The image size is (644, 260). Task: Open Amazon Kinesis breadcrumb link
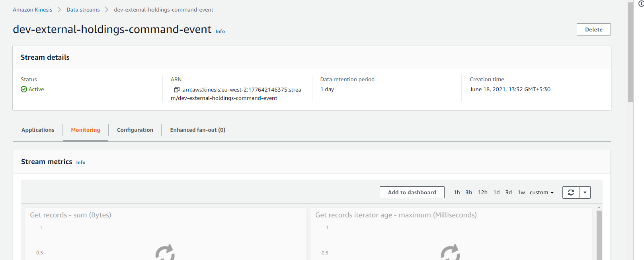click(32, 10)
